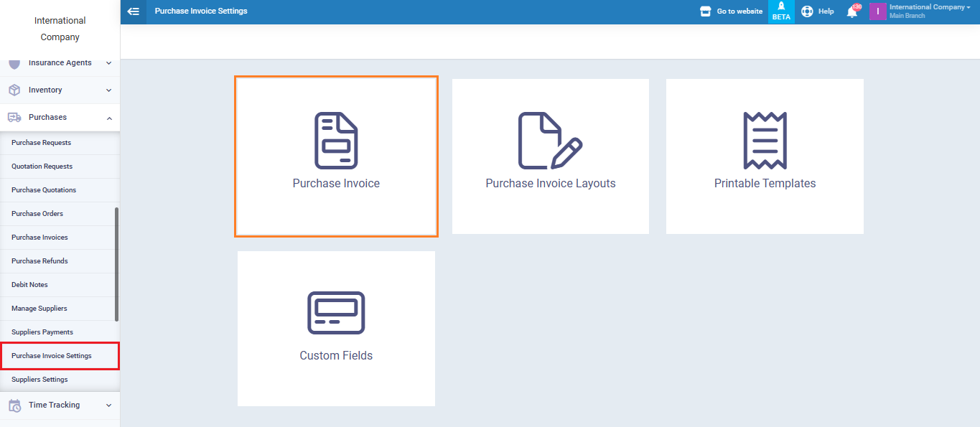Go to Manage Suppliers page
980x427 pixels.
[x=39, y=309]
